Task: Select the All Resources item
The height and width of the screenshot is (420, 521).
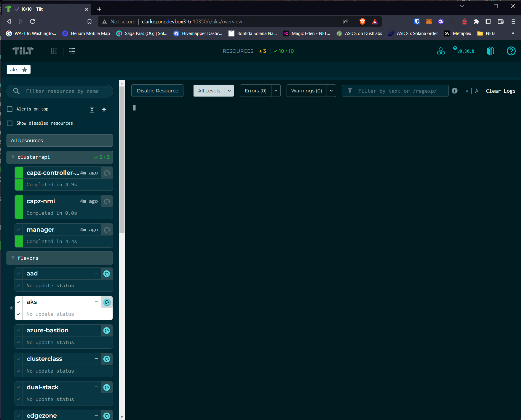Action: point(60,140)
